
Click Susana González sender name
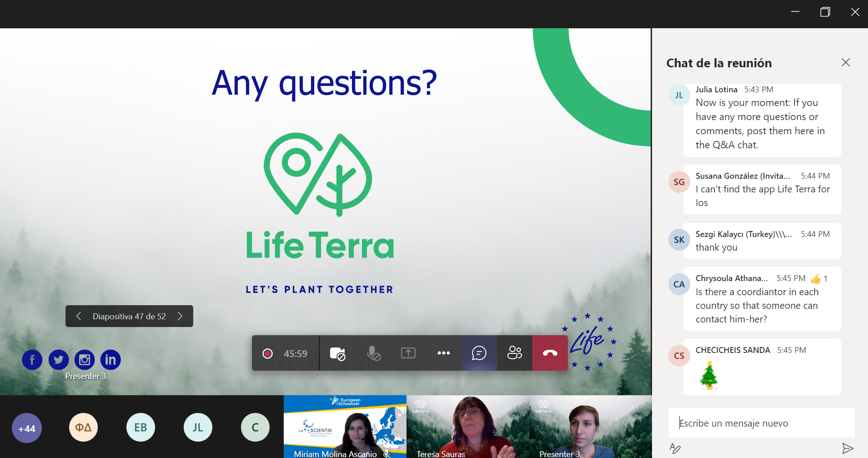click(743, 176)
